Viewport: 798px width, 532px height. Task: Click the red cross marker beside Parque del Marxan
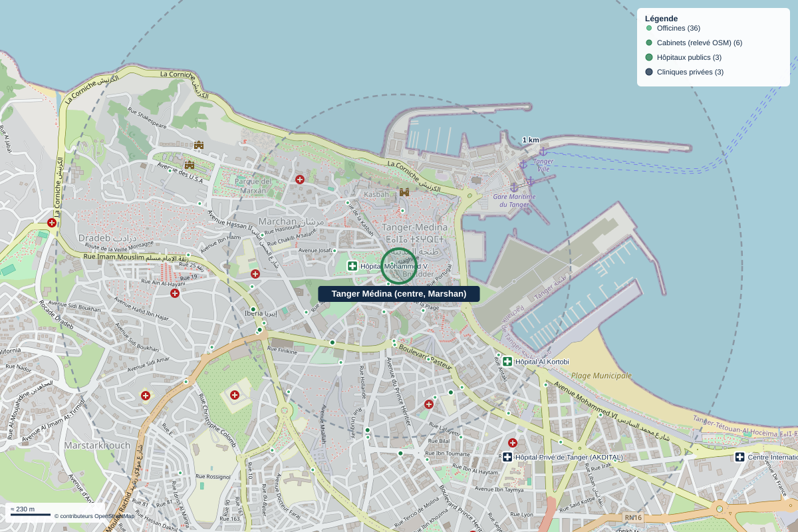300,180
